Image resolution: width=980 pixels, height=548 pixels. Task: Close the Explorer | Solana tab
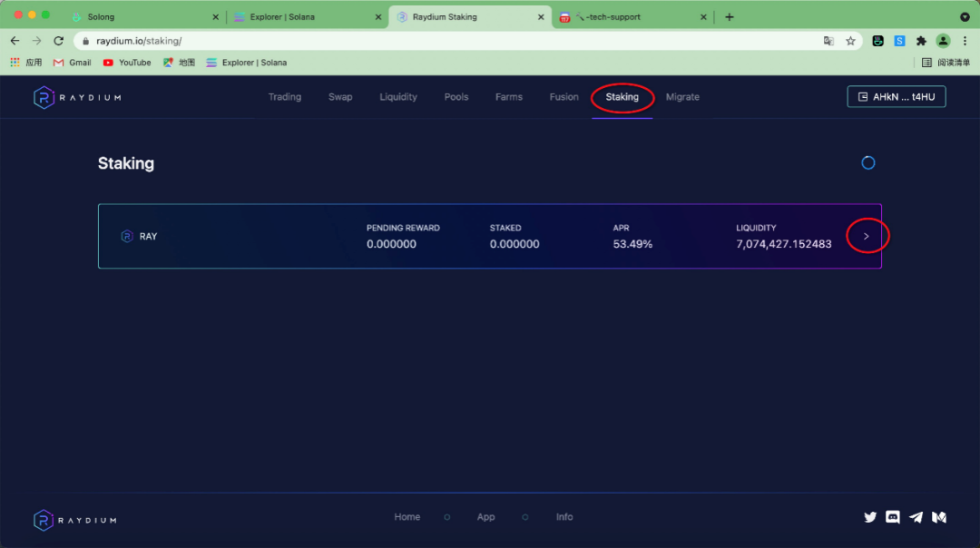(378, 17)
